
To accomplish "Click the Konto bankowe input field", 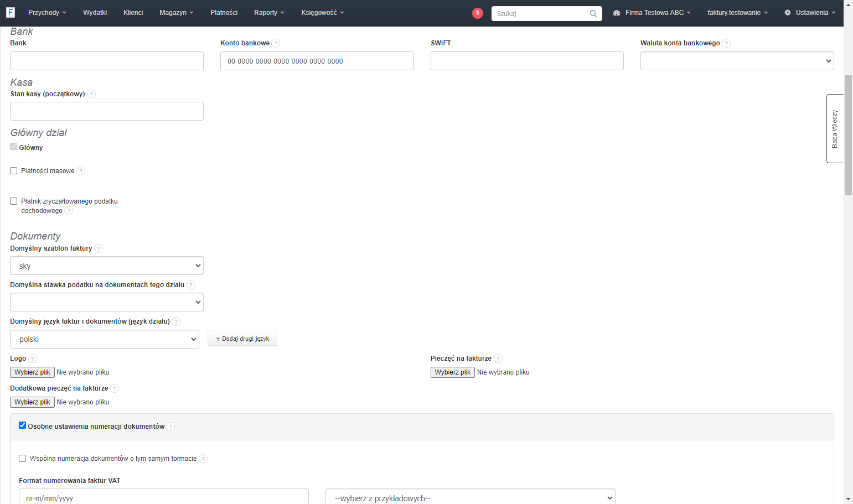I will [x=317, y=61].
